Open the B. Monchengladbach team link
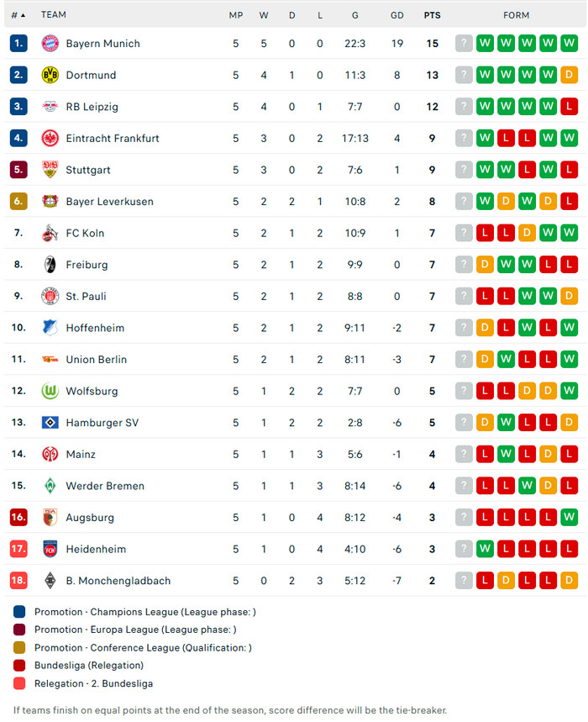 tap(118, 581)
